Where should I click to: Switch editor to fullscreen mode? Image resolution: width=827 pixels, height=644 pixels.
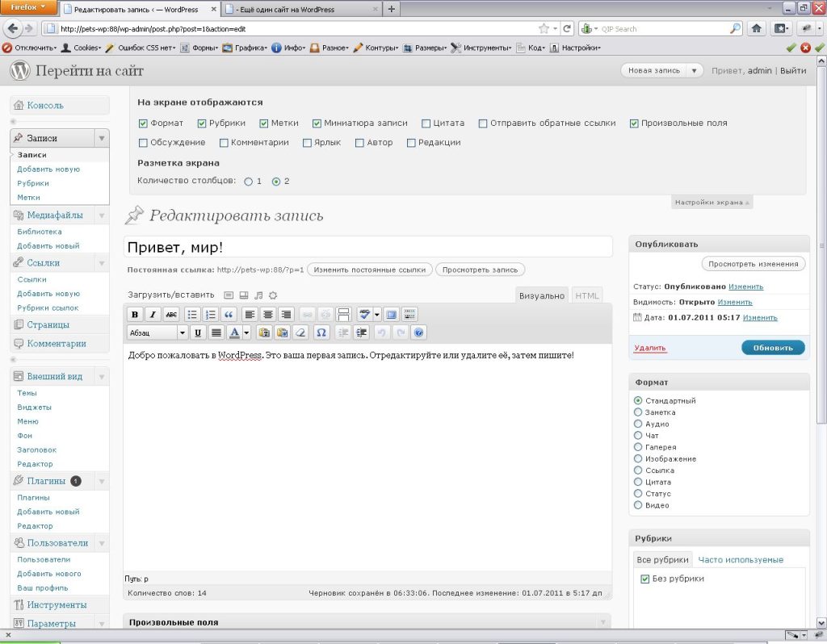click(392, 315)
